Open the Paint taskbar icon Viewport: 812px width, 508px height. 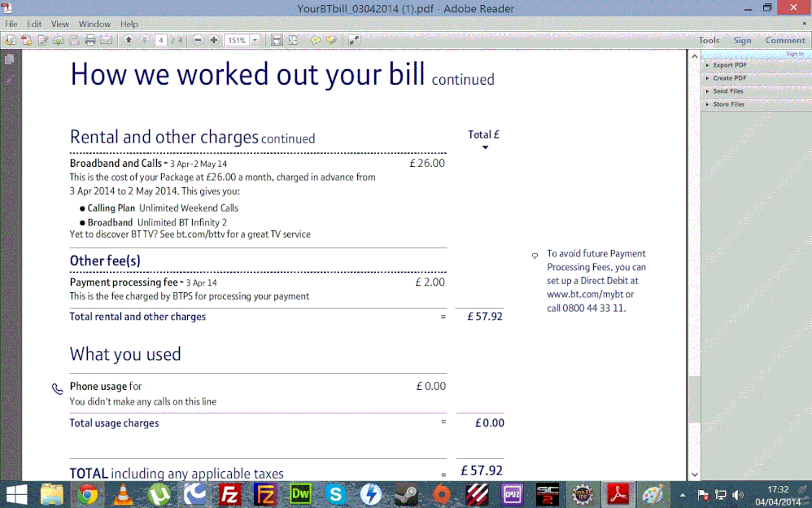point(653,494)
